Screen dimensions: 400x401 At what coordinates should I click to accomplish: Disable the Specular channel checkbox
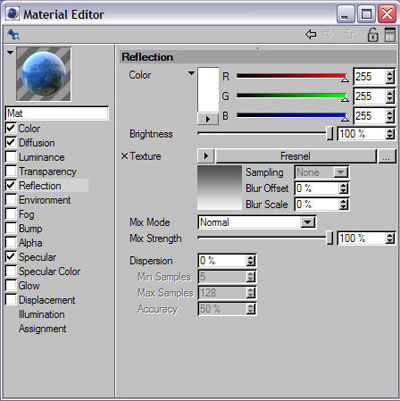tap(11, 257)
